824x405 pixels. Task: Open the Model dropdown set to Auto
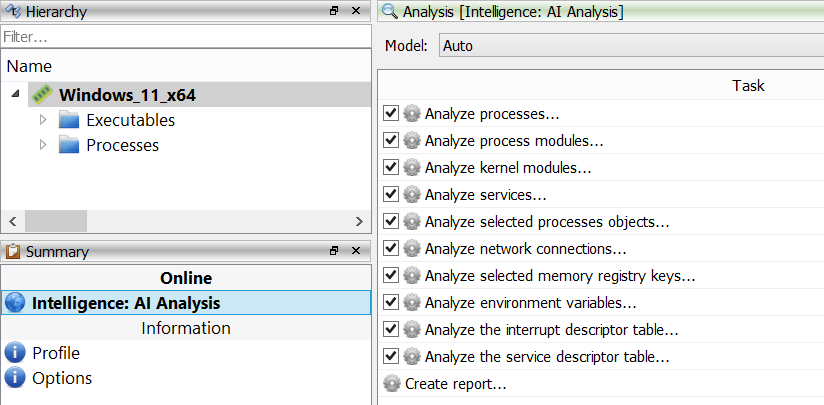(x=630, y=46)
